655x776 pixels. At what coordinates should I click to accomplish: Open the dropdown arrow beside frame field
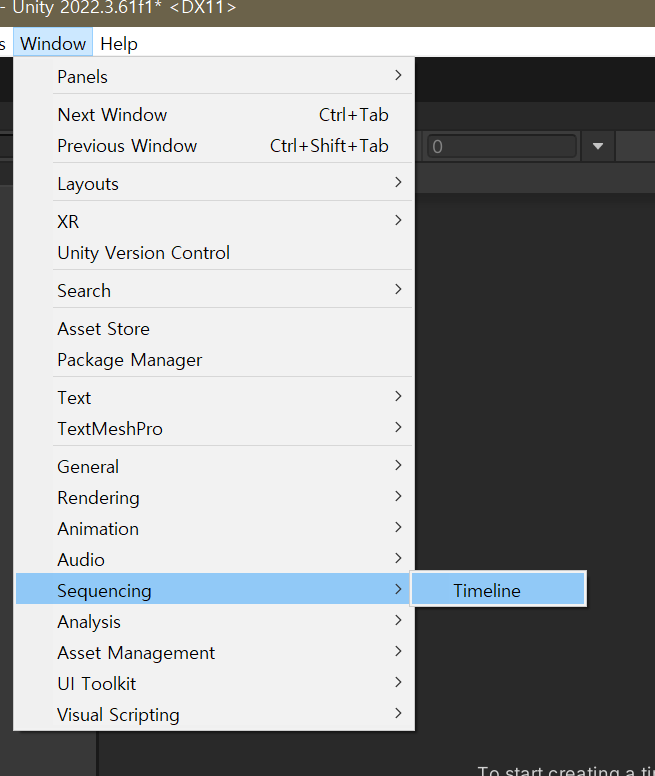598,146
